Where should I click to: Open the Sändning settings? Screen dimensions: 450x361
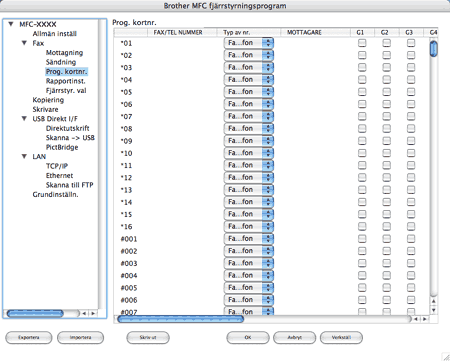tap(61, 62)
